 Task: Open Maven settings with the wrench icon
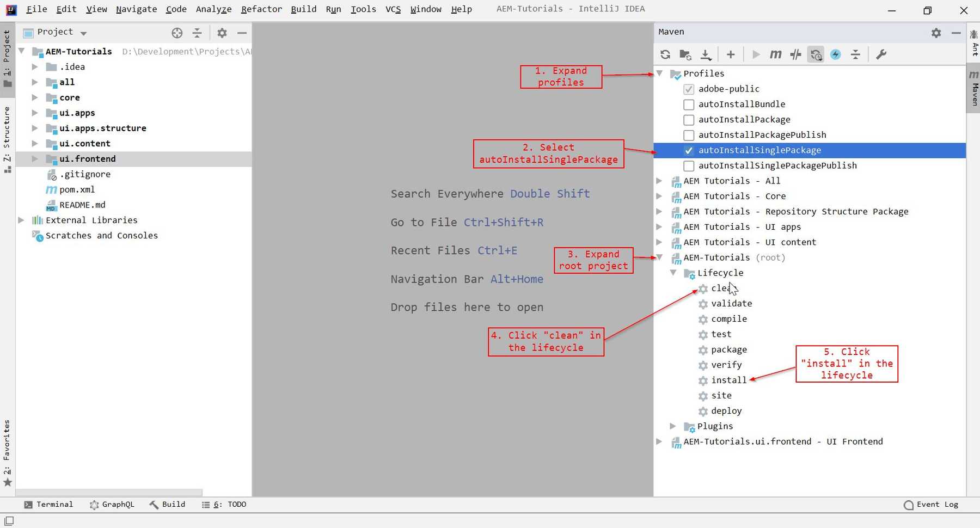click(881, 54)
